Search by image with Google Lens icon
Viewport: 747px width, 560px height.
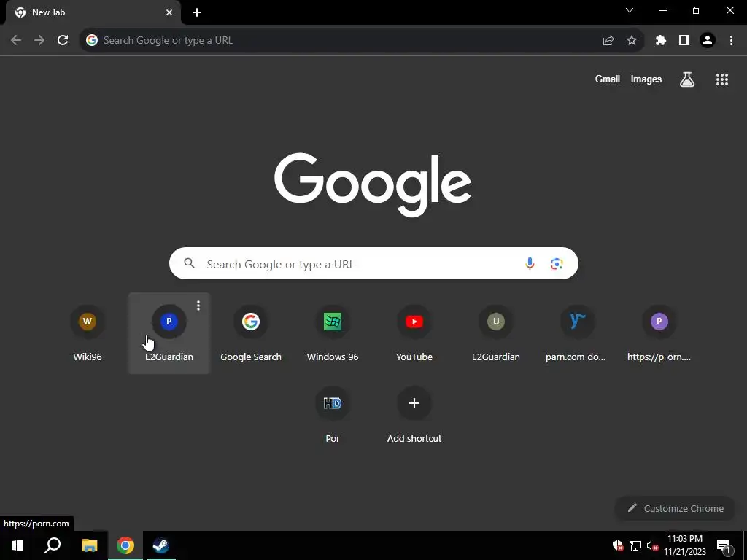tap(557, 263)
